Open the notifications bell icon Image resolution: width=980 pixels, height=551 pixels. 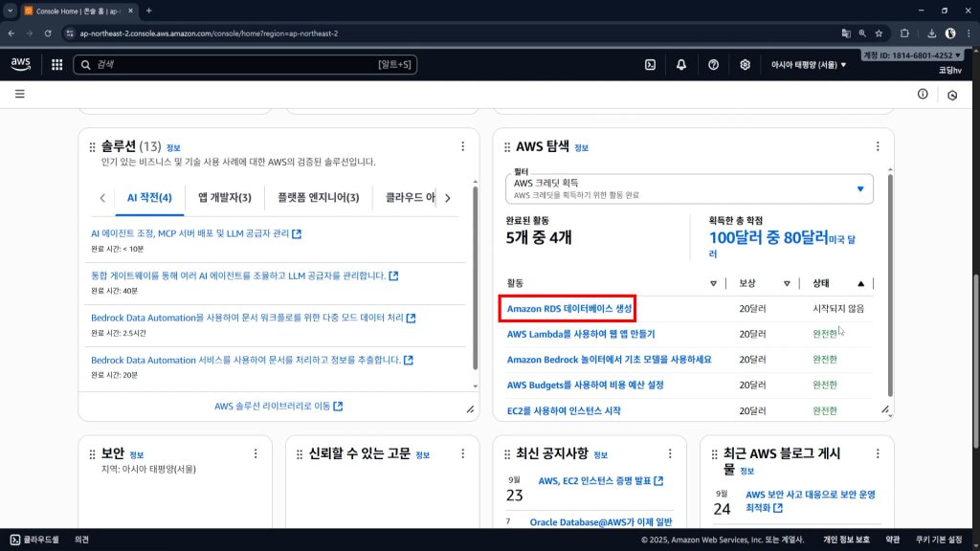click(x=681, y=64)
